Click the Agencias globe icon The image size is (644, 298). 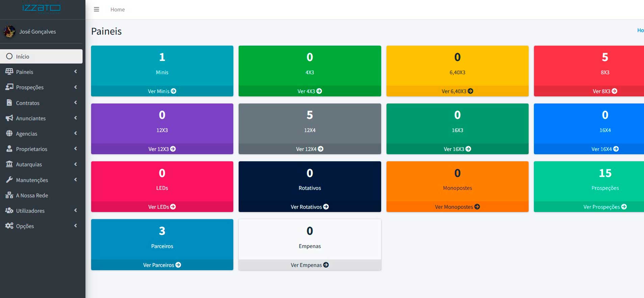point(9,133)
